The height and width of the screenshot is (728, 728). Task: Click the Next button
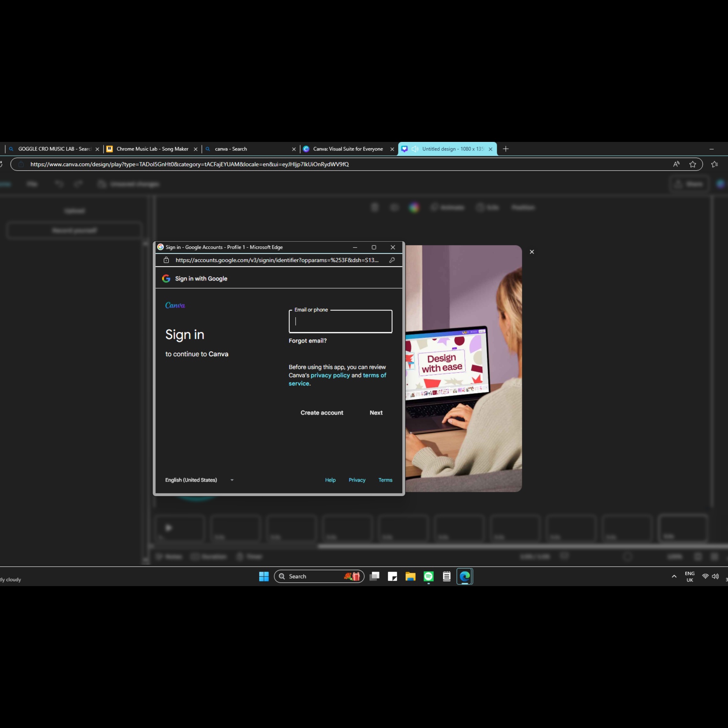376,413
